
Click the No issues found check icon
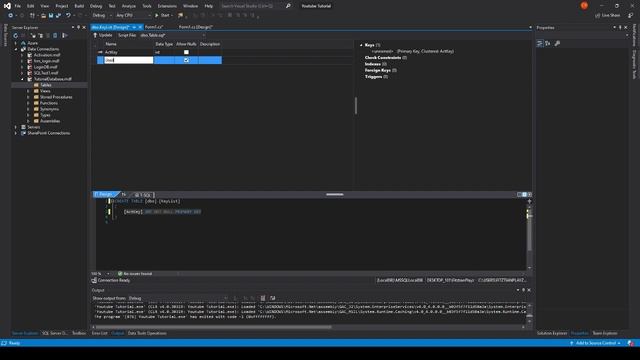tap(120, 273)
